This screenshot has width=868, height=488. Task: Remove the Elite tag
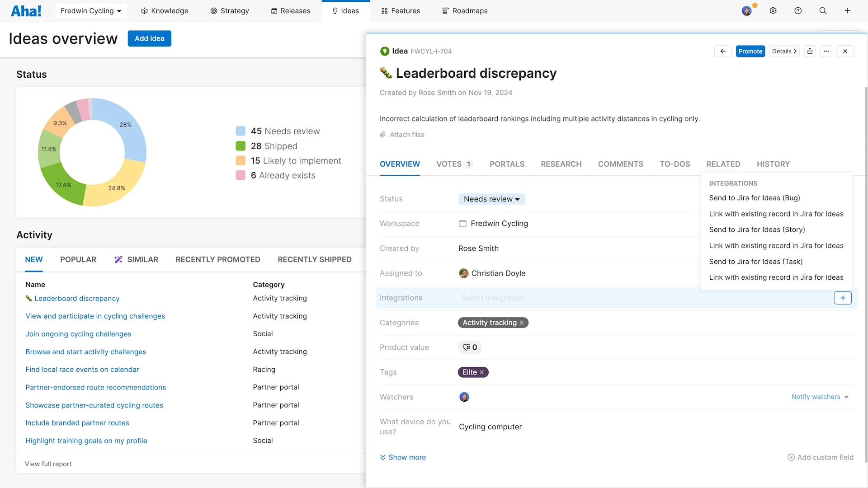[x=482, y=372]
